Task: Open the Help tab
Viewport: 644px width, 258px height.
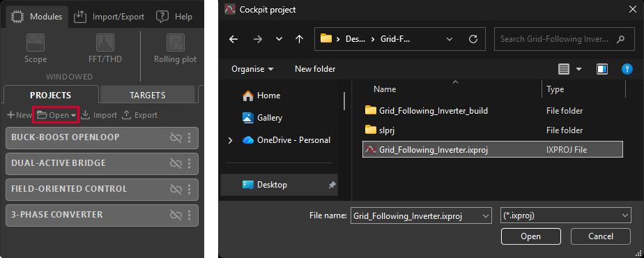Action: coord(174,17)
